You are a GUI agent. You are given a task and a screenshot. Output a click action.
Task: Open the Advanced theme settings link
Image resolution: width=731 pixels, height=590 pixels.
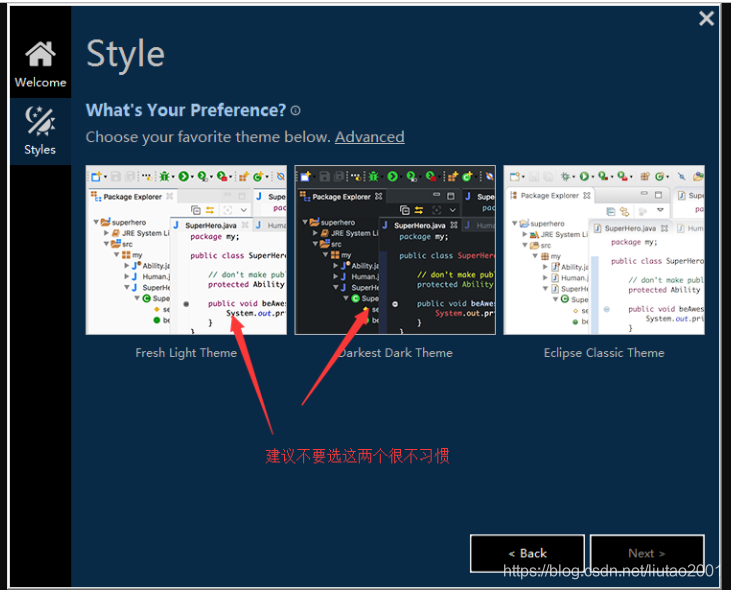point(369,137)
